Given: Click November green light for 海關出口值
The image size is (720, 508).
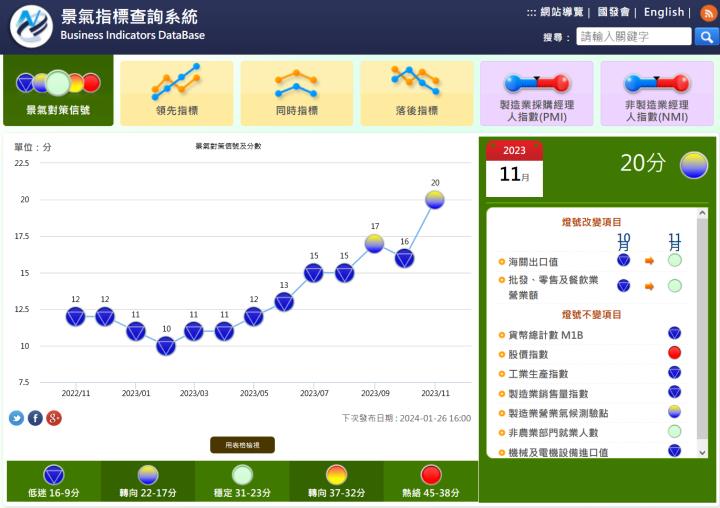Looking at the screenshot, I should [x=674, y=260].
